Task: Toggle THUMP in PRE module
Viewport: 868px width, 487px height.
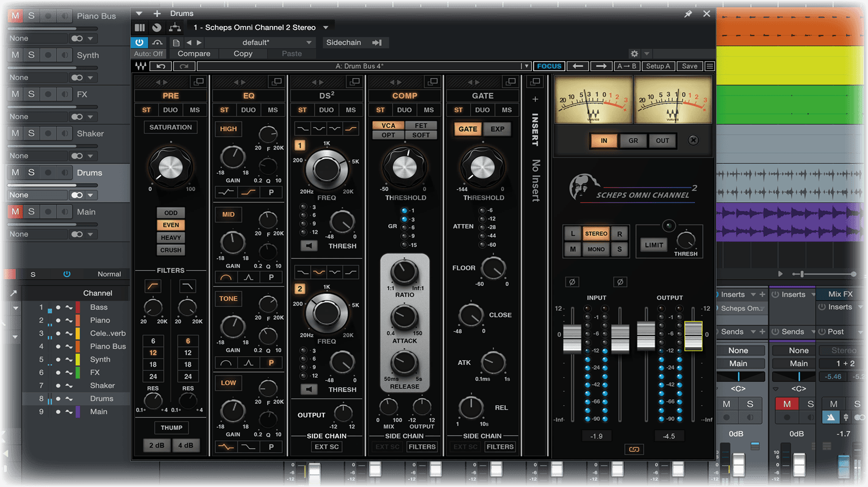Action: (x=171, y=428)
